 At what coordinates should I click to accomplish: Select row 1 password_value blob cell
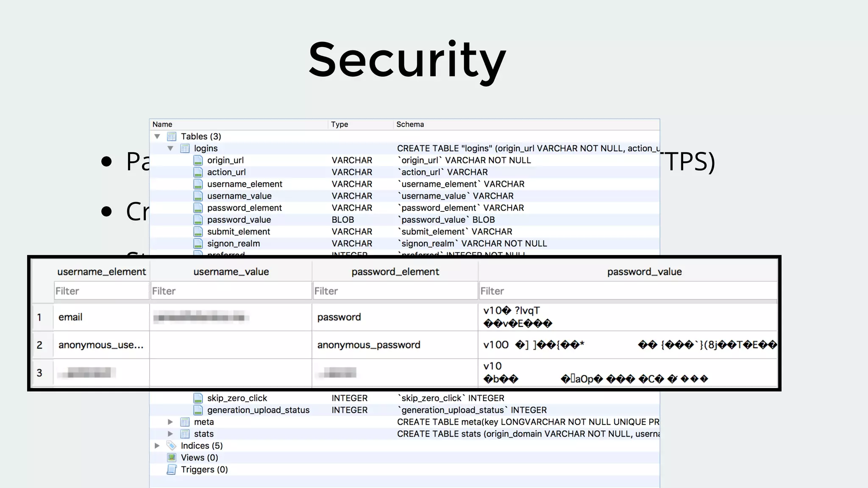point(628,317)
